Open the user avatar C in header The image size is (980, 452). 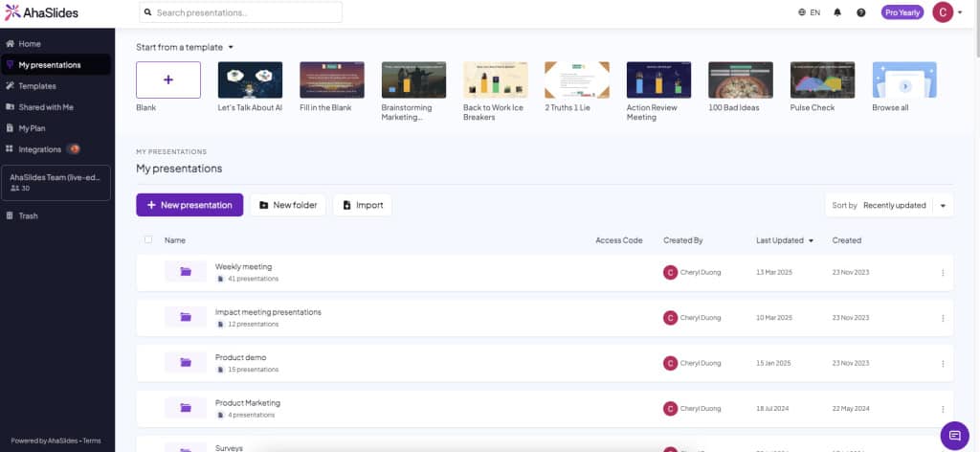[943, 11]
